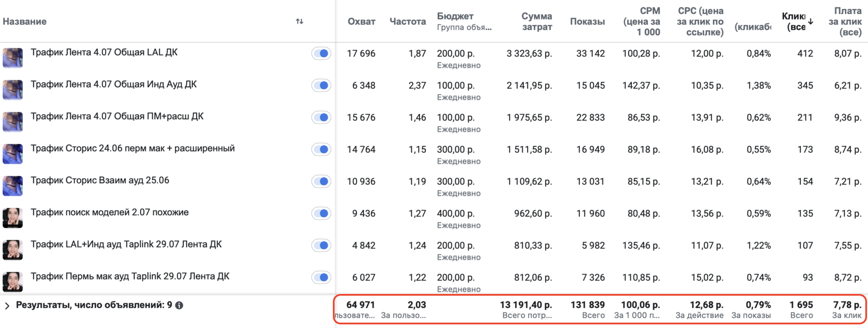This screenshot has width=868, height=328.
Task: Disable the Трафик Лента 4.07 Общая Инд Ауд ДК ad
Action: [321, 85]
